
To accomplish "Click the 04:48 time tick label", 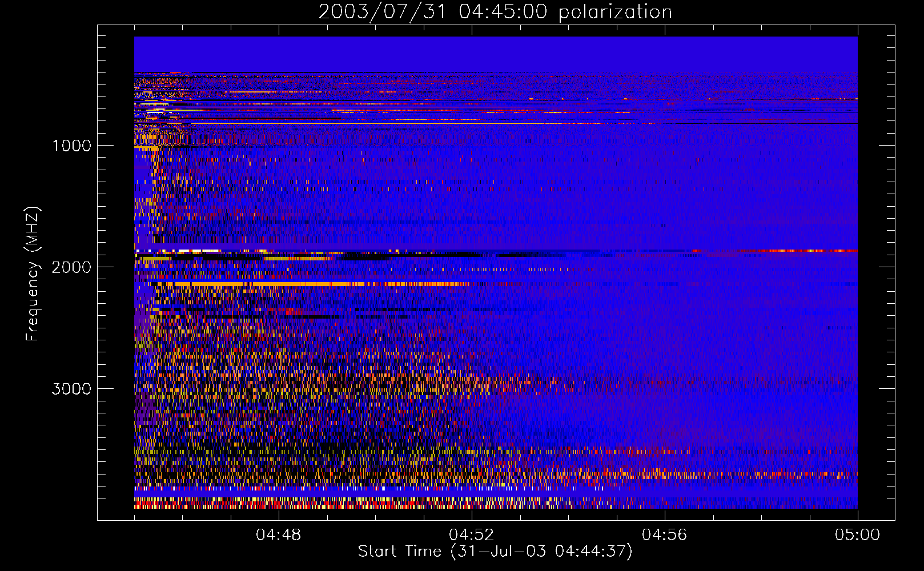I will click(x=279, y=535).
